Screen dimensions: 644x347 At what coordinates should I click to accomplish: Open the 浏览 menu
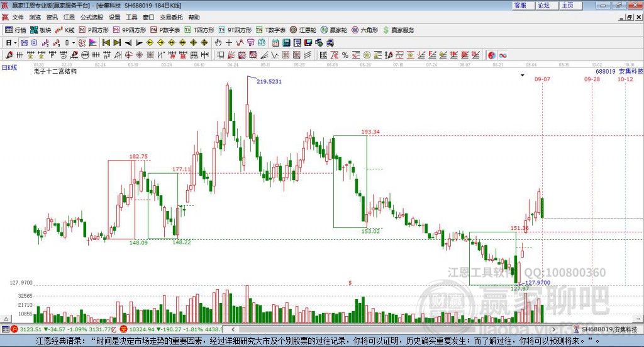[35, 17]
